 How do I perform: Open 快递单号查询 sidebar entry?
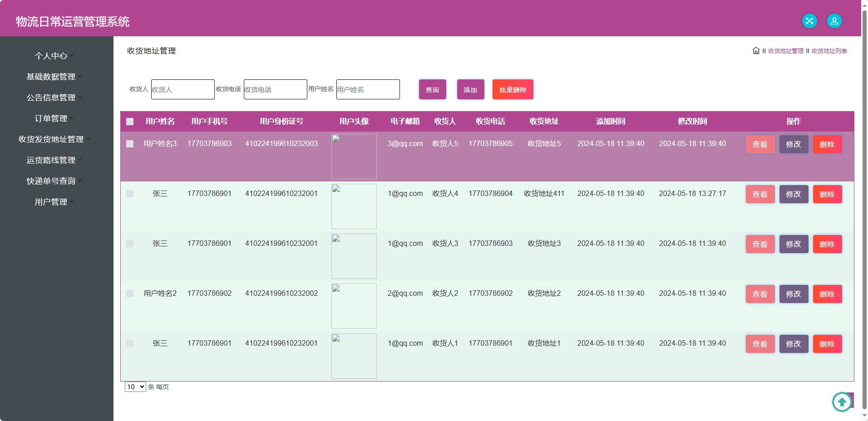coord(51,181)
